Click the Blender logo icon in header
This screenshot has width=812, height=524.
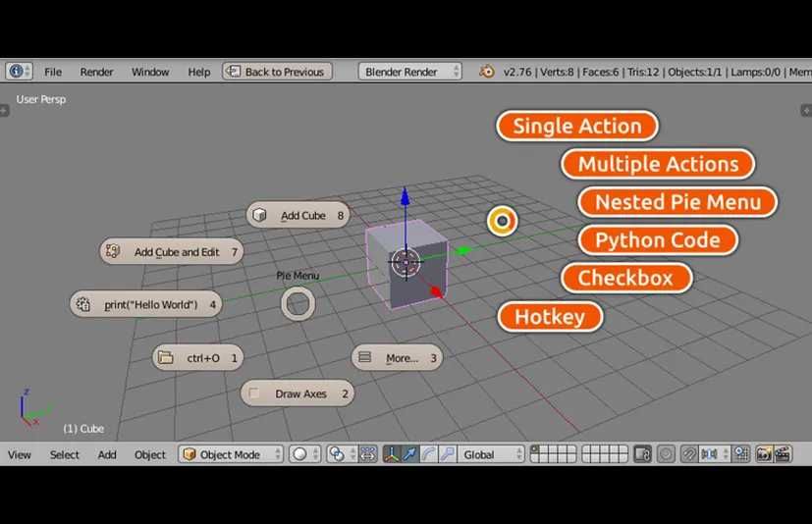487,72
